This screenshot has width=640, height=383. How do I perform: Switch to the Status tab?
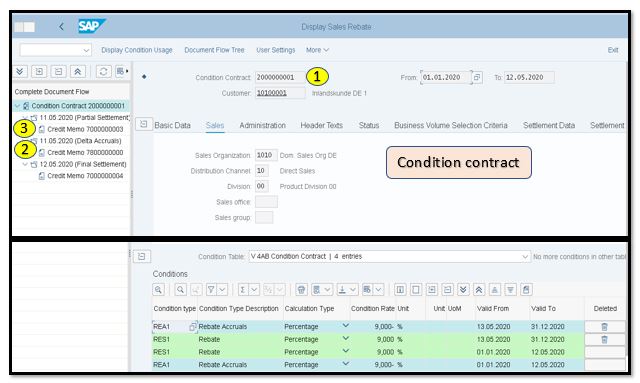369,125
